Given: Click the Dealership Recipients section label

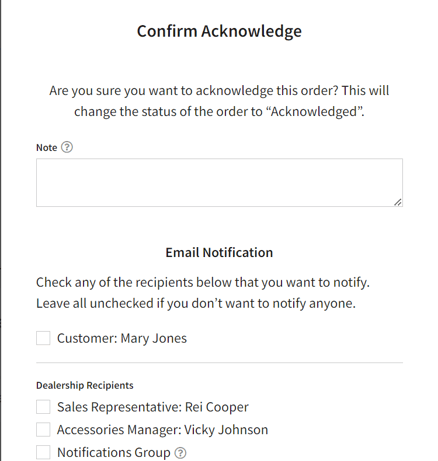Looking at the screenshot, I should 85,385.
